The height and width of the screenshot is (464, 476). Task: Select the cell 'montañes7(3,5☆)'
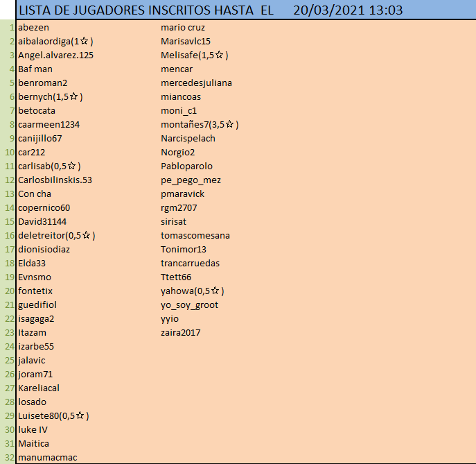click(200, 125)
